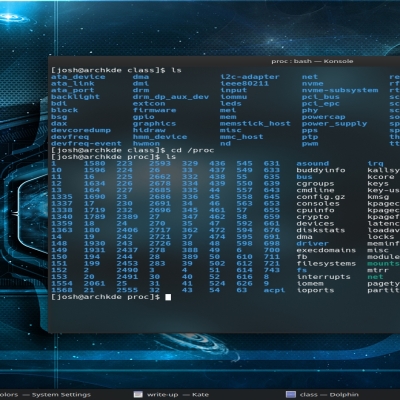Click the ioports file name
Image resolution: width=400 pixels, height=400 pixels.
315,290
